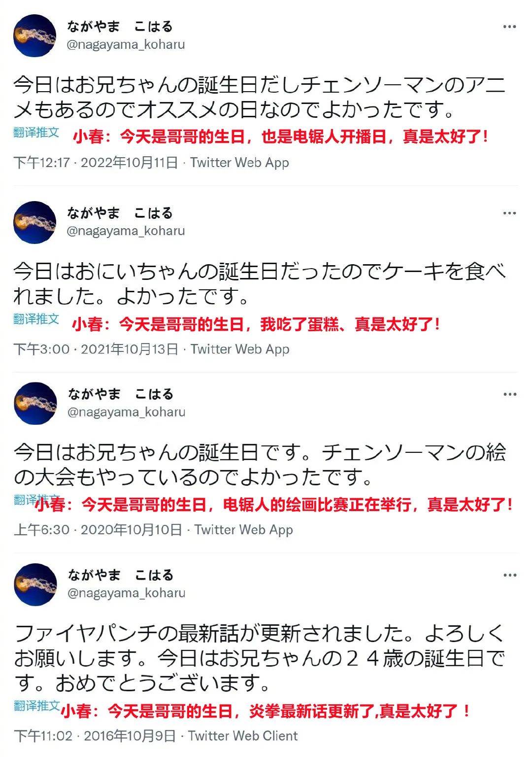Open the timestamp 上午6:30 · 2020年10月10日
The width and height of the screenshot is (532, 757).
[98, 530]
